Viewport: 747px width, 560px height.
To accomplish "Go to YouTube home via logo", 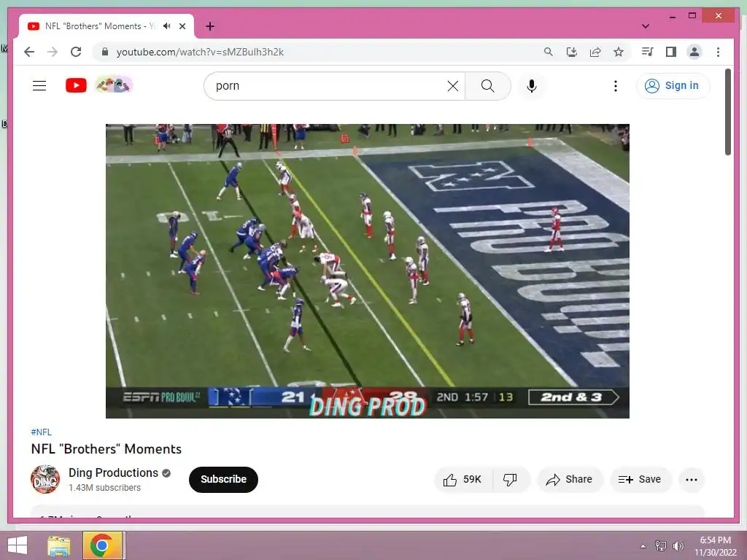I will (76, 86).
